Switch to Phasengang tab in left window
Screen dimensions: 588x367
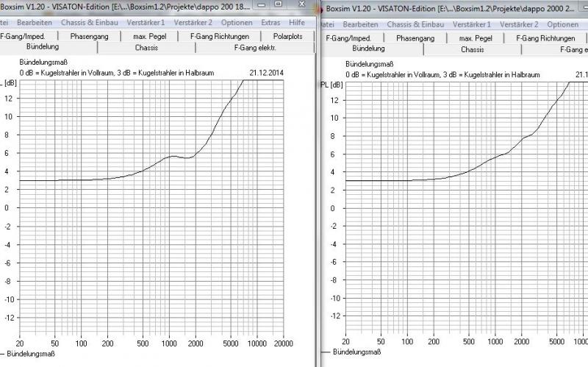pyautogui.click(x=89, y=36)
